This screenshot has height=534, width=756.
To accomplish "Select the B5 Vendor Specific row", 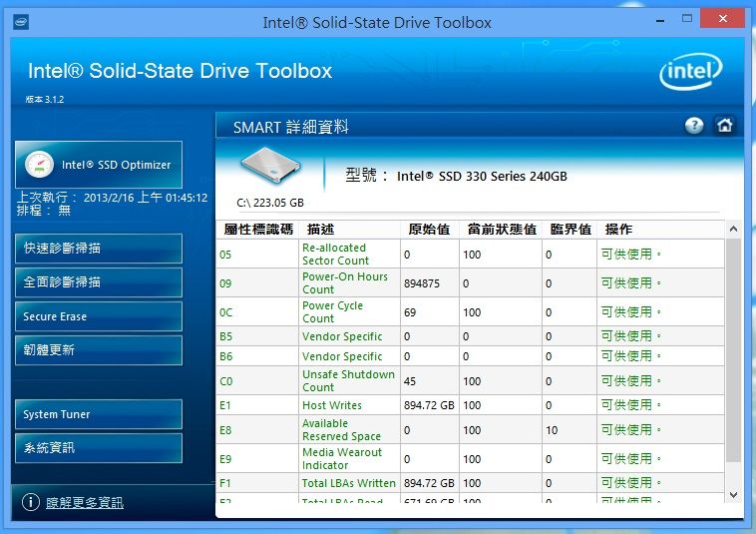I will tap(471, 336).
